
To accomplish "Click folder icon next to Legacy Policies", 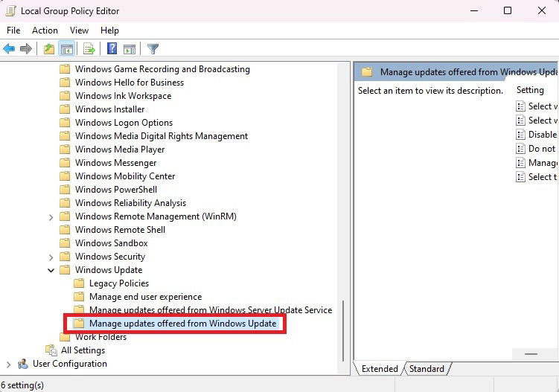I will [x=79, y=283].
